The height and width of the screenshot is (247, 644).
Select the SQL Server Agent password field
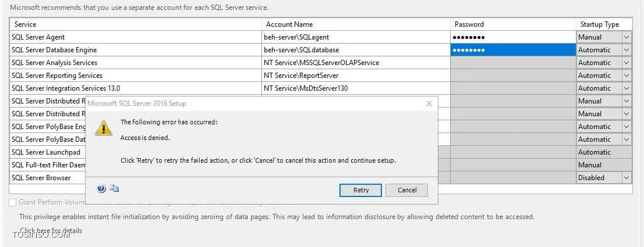[x=513, y=37]
